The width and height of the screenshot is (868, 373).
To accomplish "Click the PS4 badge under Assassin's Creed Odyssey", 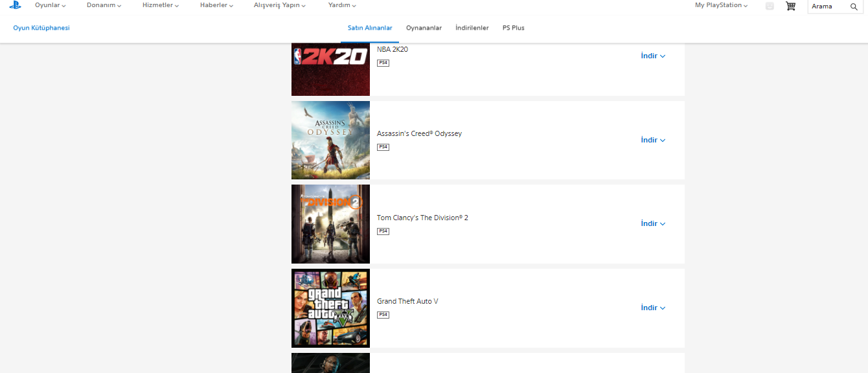I will (383, 147).
